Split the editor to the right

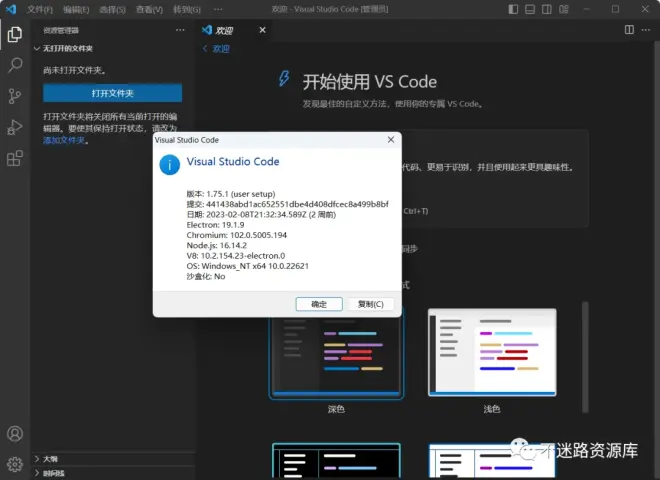629,29
